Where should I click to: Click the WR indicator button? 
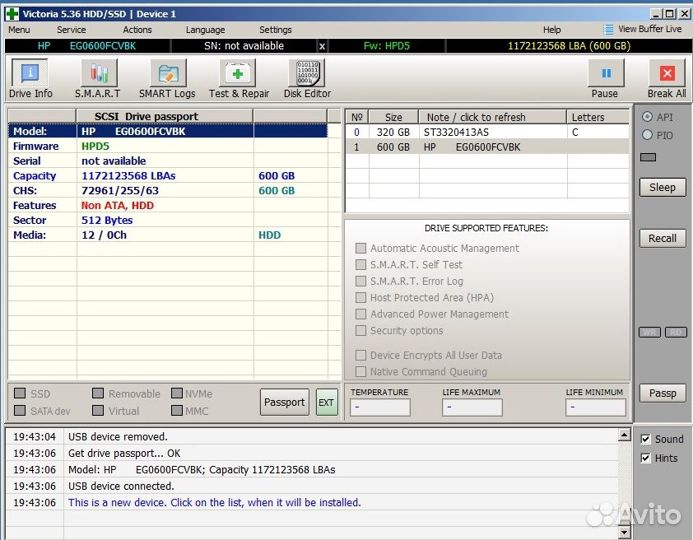click(x=650, y=332)
